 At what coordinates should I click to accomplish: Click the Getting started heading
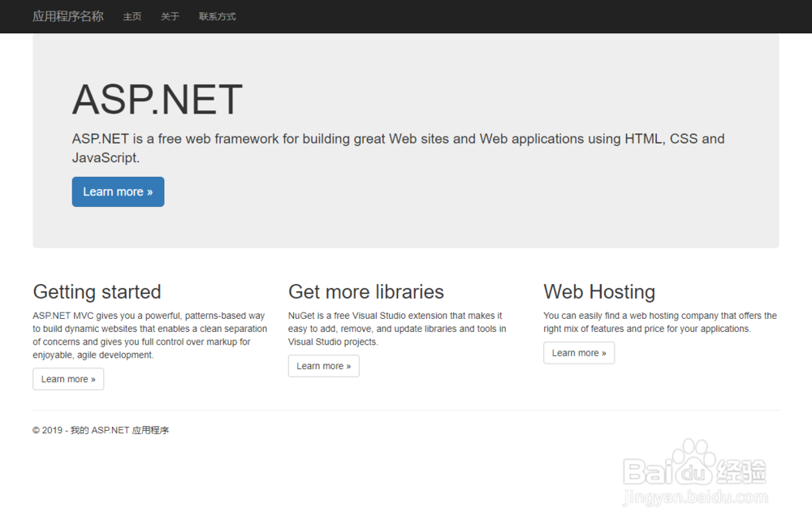tap(97, 291)
